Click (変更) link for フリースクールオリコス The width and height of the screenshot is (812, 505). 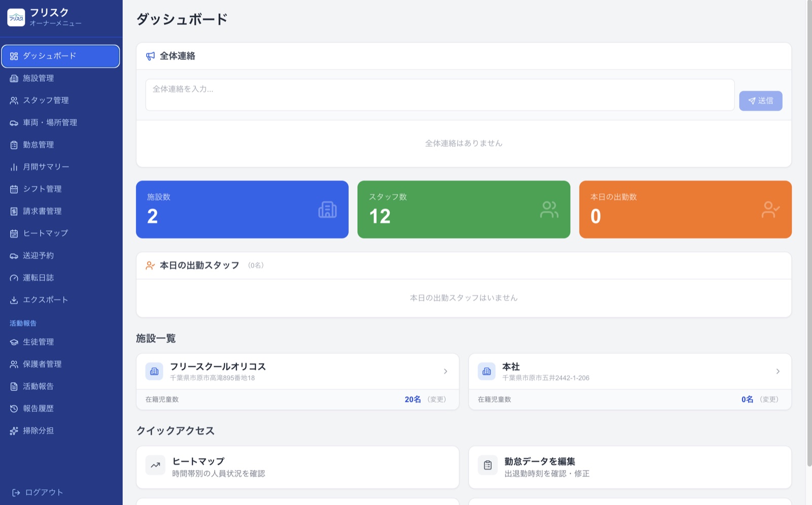point(436,399)
